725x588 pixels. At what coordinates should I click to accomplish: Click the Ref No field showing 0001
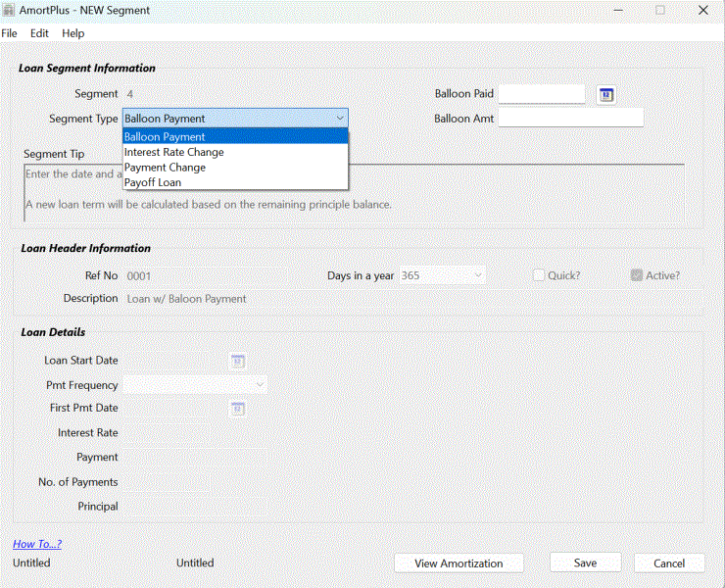[x=205, y=276]
